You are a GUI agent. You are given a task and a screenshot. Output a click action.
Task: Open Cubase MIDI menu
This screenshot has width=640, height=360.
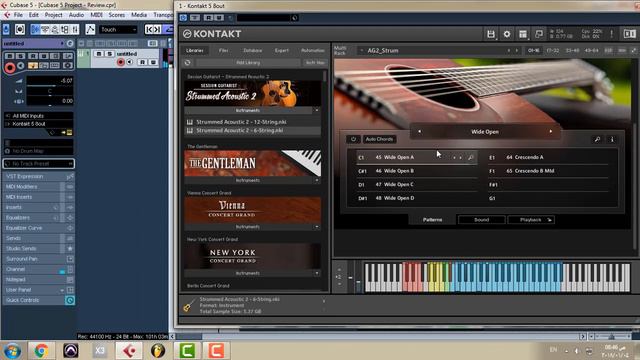pyautogui.click(x=96, y=15)
